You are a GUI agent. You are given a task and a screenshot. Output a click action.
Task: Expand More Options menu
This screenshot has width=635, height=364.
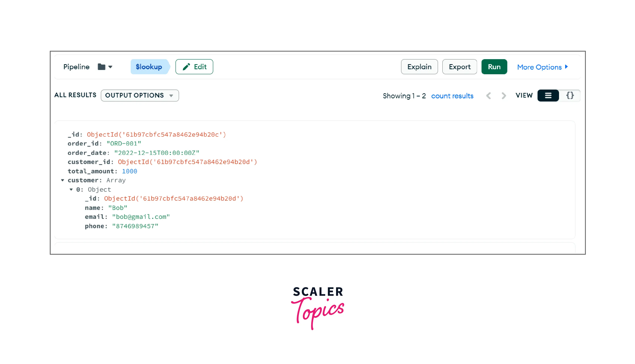(x=543, y=67)
